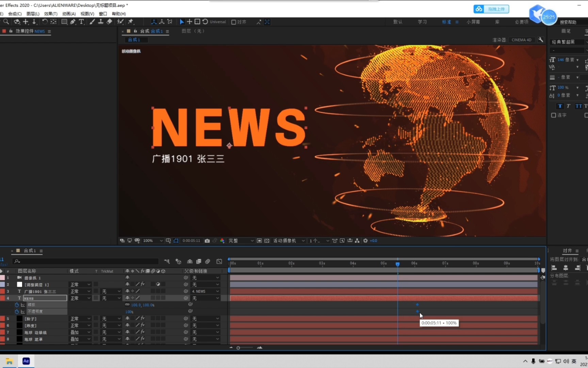Image resolution: width=588 pixels, height=368 pixels.
Task: Click the region of interest icon
Action: 259,241
